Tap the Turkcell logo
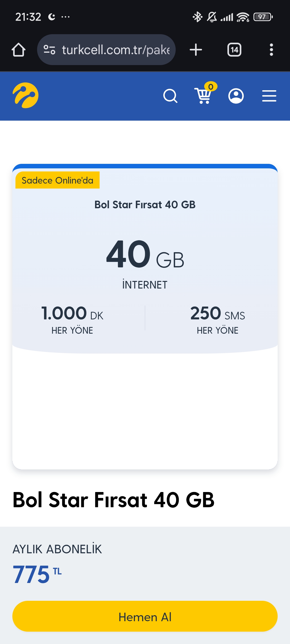 point(25,95)
